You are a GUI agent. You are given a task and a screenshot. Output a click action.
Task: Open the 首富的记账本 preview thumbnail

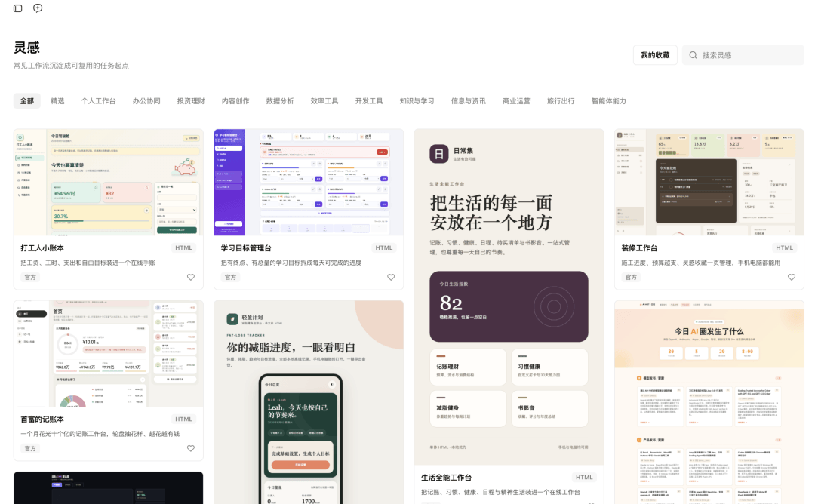108,354
